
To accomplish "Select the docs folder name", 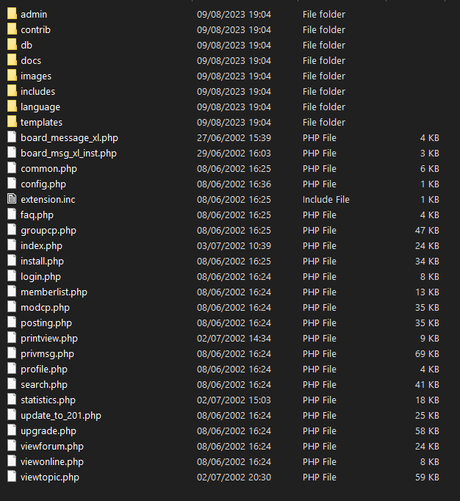I will coord(31,61).
